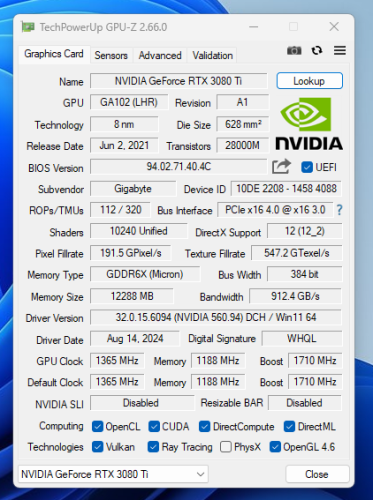Viewport: 373px width, 500px height.
Task: Toggle the Vulkan checkbox
Action: pyautogui.click(x=97, y=447)
